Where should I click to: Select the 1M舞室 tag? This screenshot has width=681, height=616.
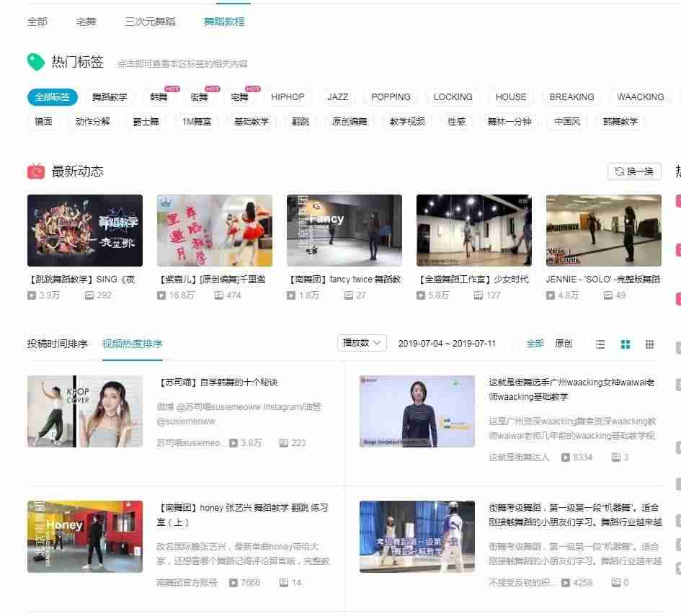[x=196, y=122]
